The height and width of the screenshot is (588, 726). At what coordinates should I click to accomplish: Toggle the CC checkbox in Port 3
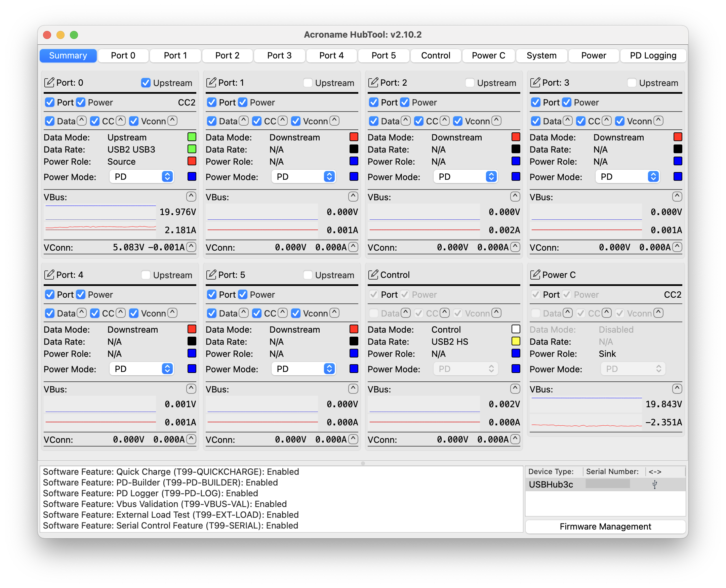tap(581, 121)
